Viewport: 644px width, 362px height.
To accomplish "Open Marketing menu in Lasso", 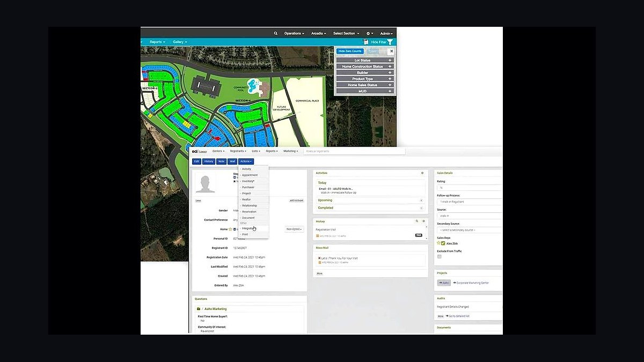I will coord(291,151).
